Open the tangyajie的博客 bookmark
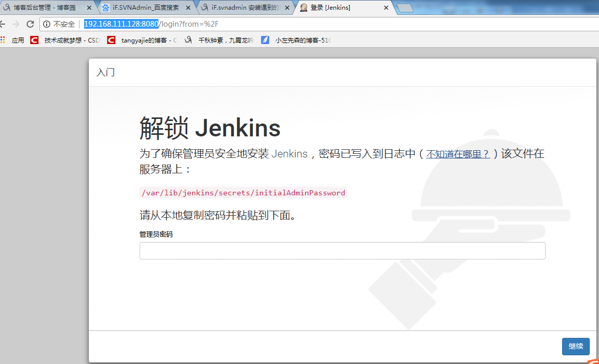599x364 pixels. [x=142, y=40]
